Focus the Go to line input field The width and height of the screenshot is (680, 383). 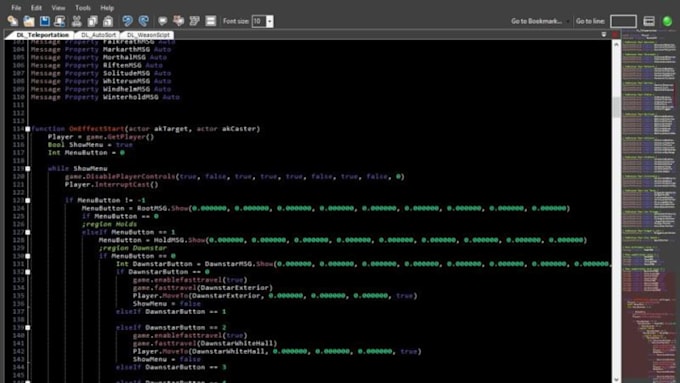click(623, 21)
